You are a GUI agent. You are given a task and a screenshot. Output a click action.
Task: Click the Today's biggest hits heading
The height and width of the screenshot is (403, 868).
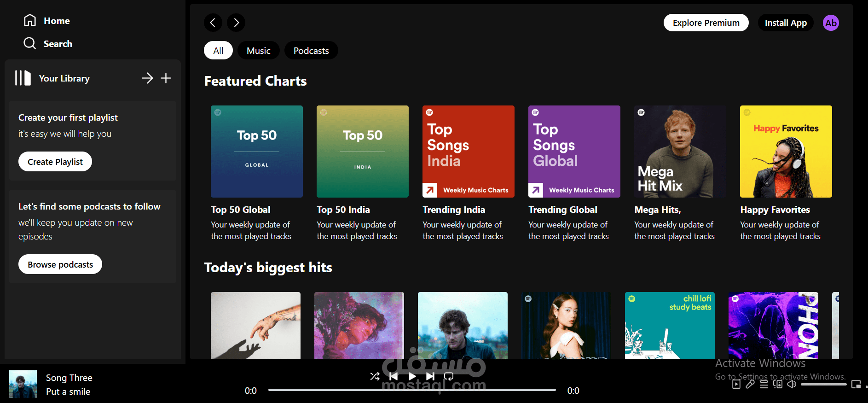268,268
